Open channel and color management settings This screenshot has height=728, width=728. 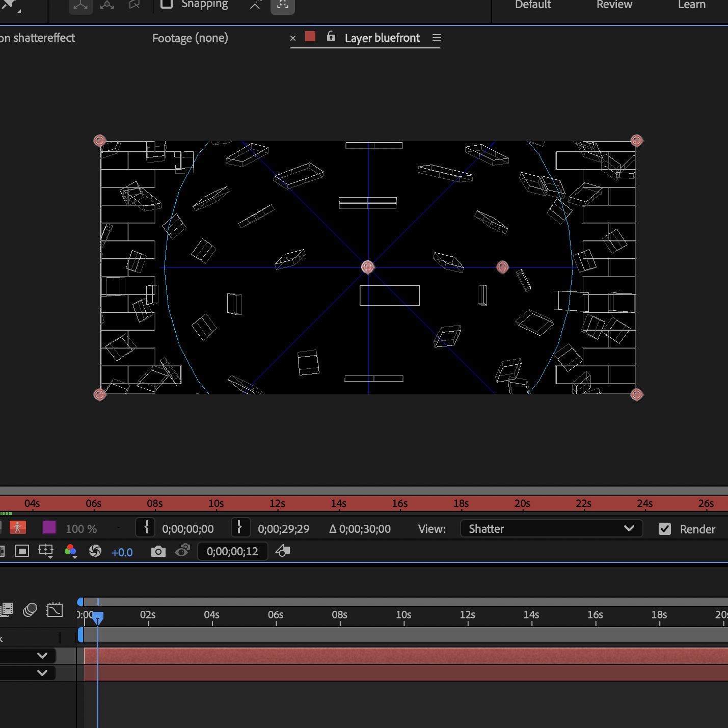tap(71, 551)
